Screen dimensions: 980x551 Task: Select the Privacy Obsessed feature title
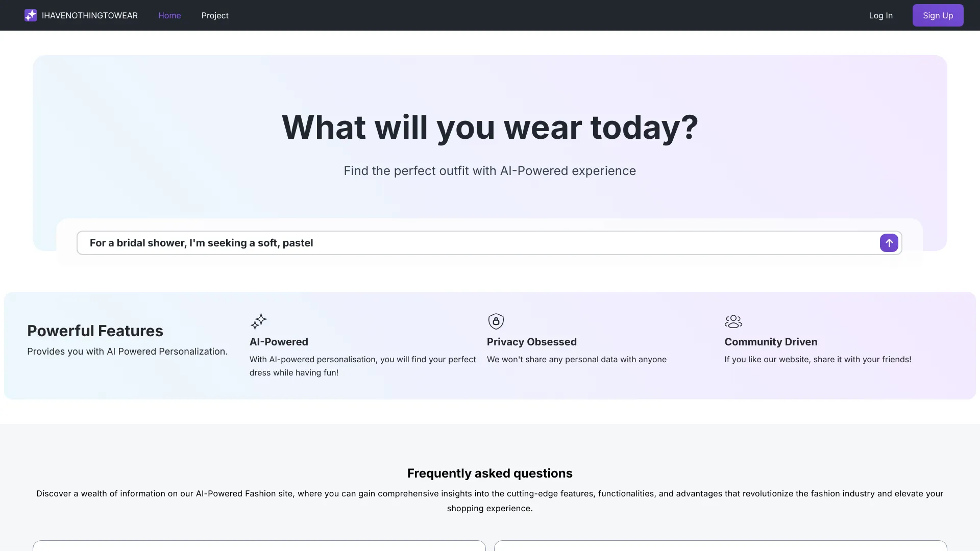pos(531,342)
